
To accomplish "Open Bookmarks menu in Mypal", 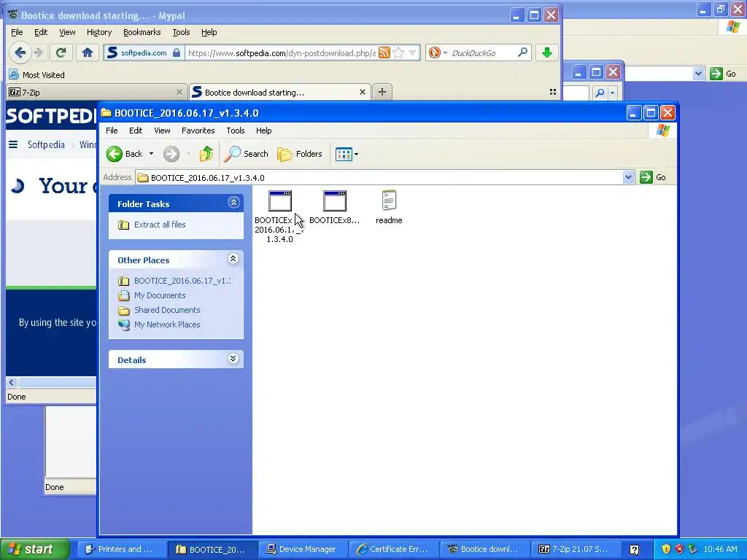I will coord(142,32).
